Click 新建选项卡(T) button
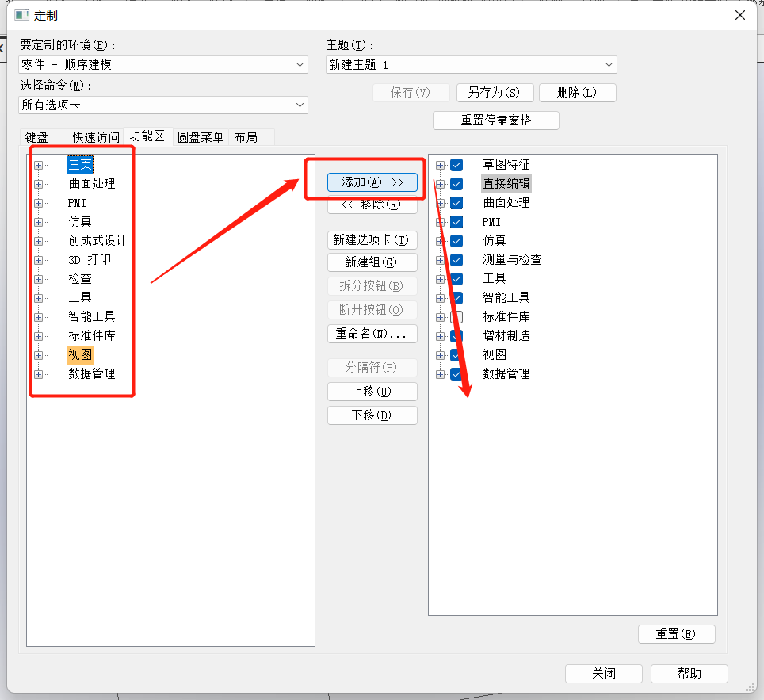Viewport: 764px width, 700px height. pos(372,240)
